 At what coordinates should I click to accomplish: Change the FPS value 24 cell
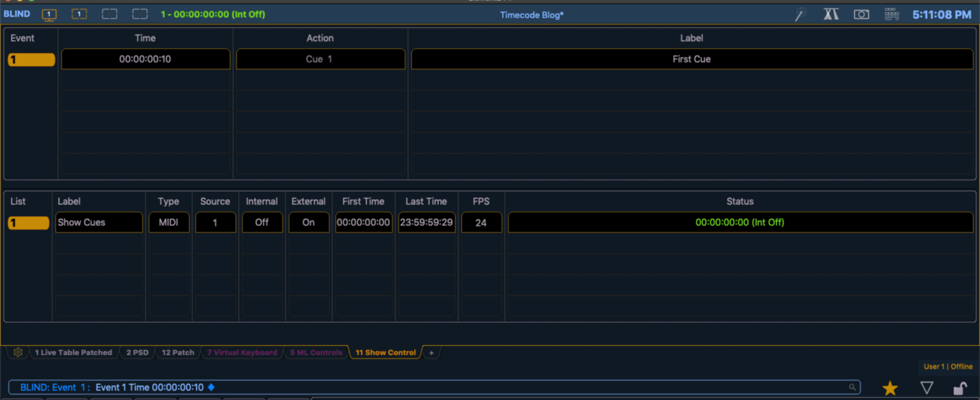(x=481, y=223)
